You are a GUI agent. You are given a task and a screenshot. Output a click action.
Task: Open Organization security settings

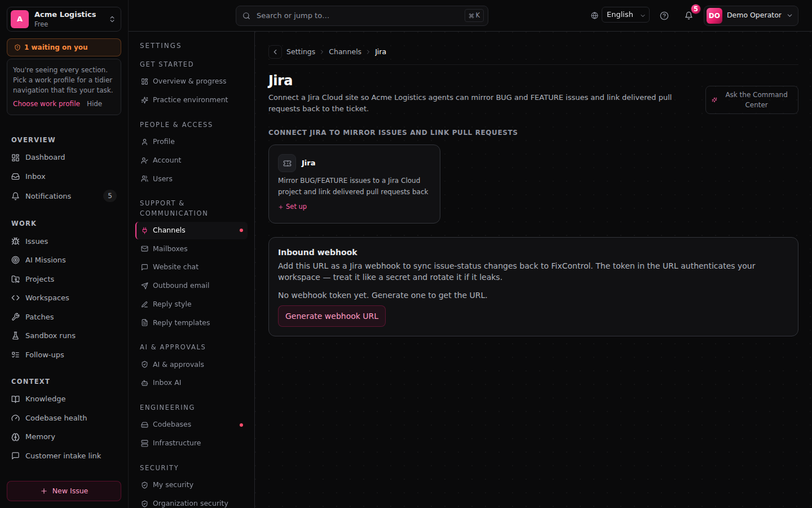click(x=191, y=503)
